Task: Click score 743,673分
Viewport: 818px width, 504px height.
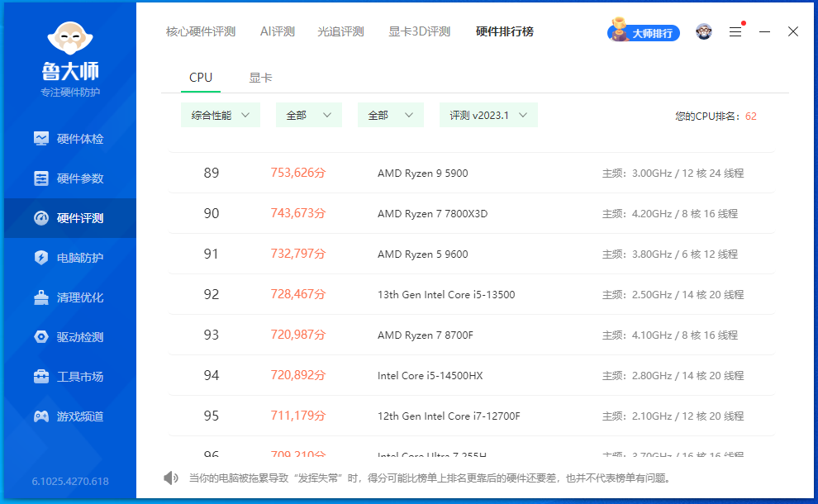Action: coord(298,213)
